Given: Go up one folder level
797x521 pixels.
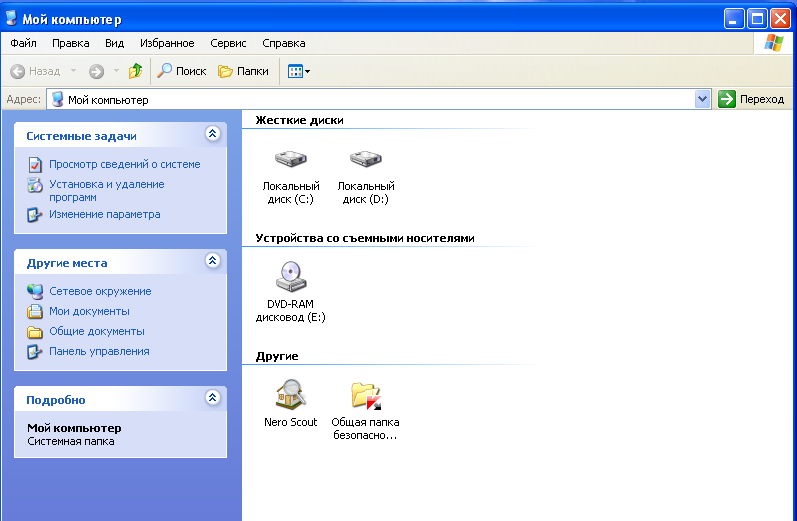Looking at the screenshot, I should click(x=135, y=71).
